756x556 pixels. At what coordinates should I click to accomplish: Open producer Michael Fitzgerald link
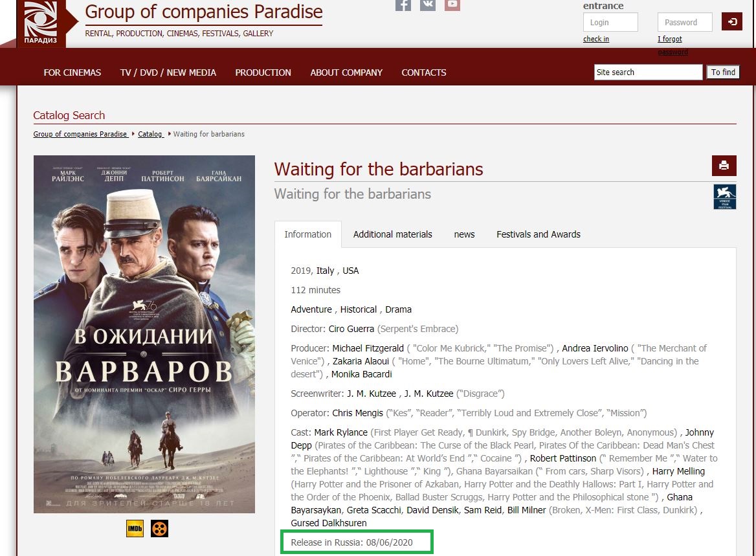pos(368,348)
